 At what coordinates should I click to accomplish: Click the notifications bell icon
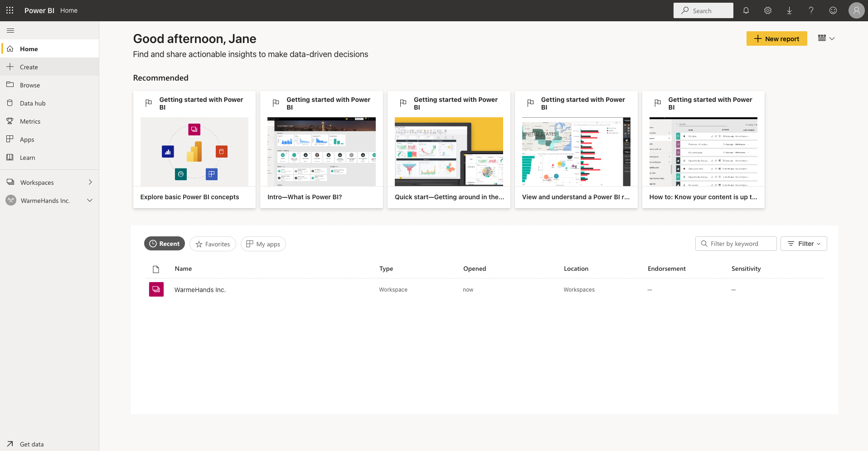click(746, 10)
